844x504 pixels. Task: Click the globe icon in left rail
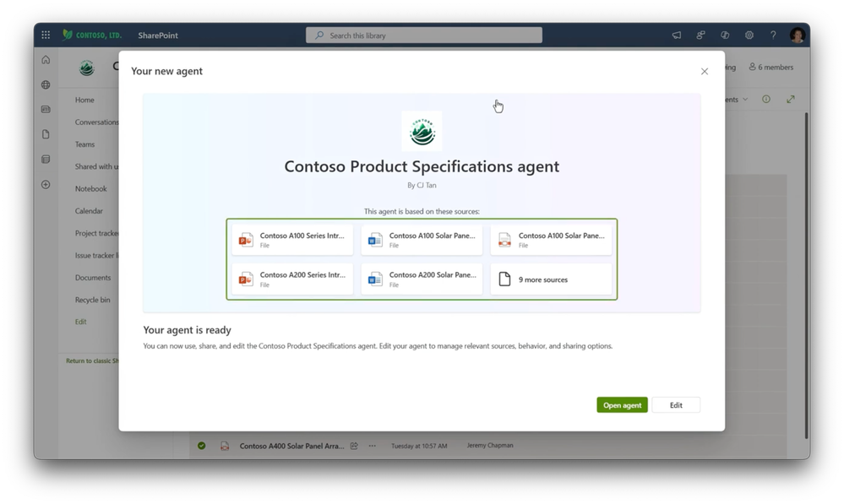pyautogui.click(x=46, y=84)
